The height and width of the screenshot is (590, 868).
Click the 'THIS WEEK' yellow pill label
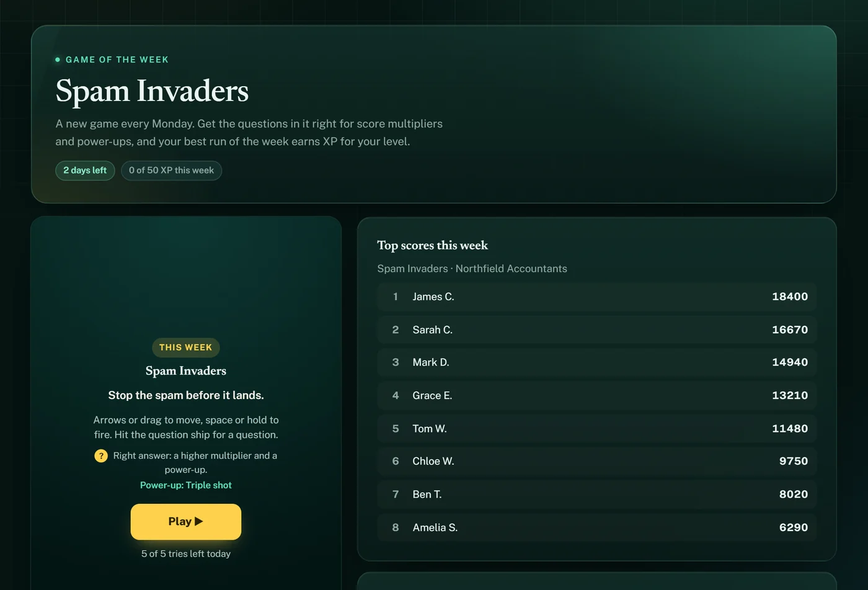coord(186,348)
